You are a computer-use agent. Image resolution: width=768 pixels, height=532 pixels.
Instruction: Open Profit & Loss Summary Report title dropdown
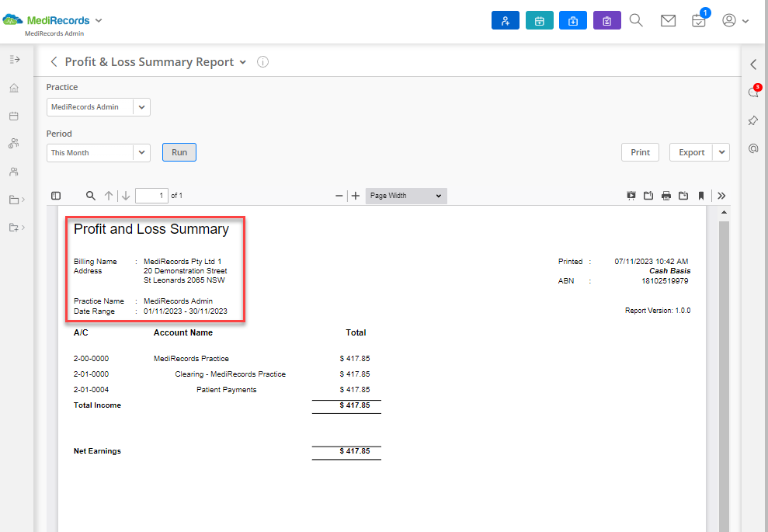(x=242, y=62)
